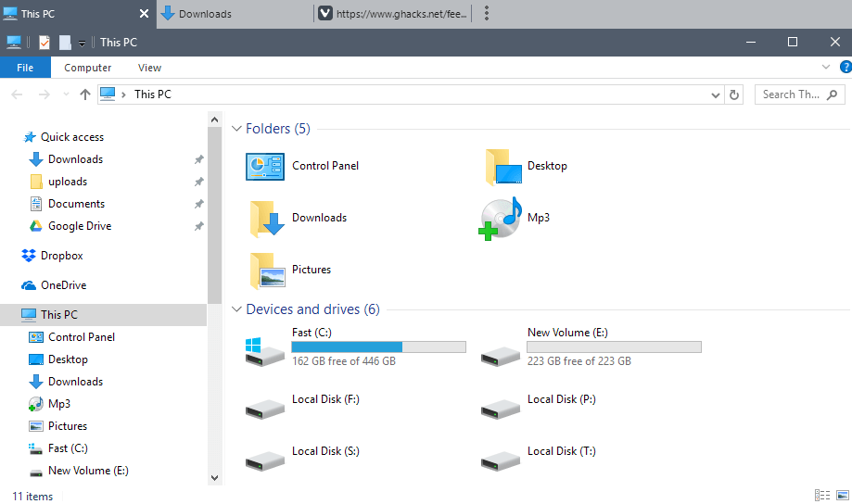
Task: Open Pictures under This PC tree
Action: [68, 426]
